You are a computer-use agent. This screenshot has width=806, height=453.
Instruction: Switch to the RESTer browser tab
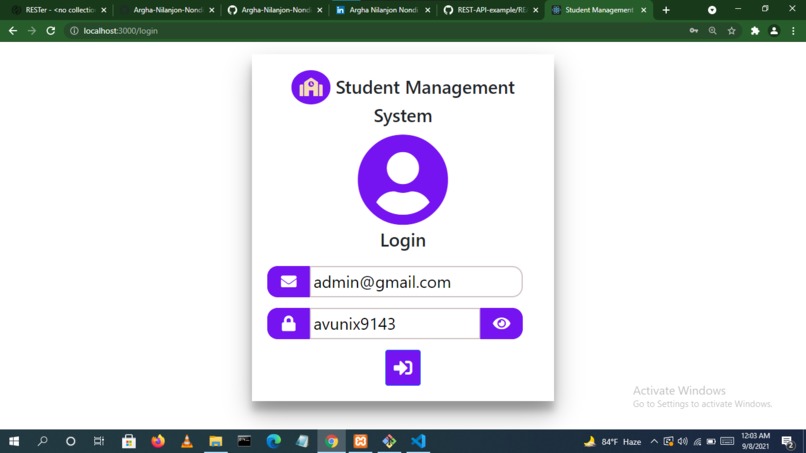point(59,10)
